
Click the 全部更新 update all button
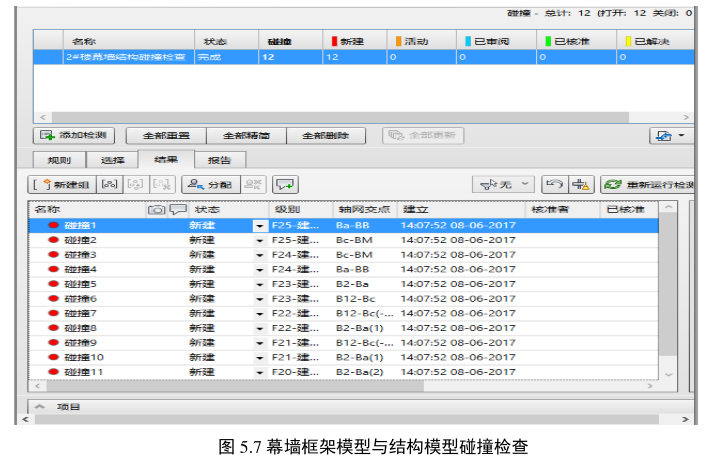pos(423,136)
